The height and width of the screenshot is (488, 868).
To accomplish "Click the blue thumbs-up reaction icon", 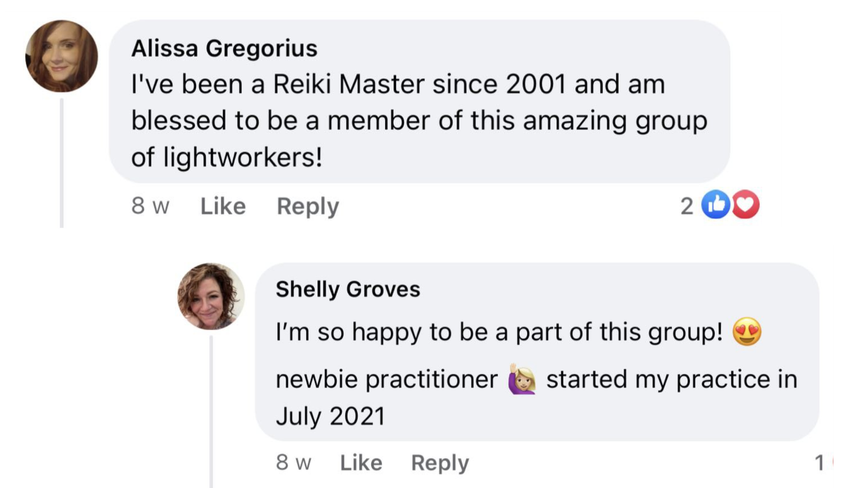I will tap(716, 204).
